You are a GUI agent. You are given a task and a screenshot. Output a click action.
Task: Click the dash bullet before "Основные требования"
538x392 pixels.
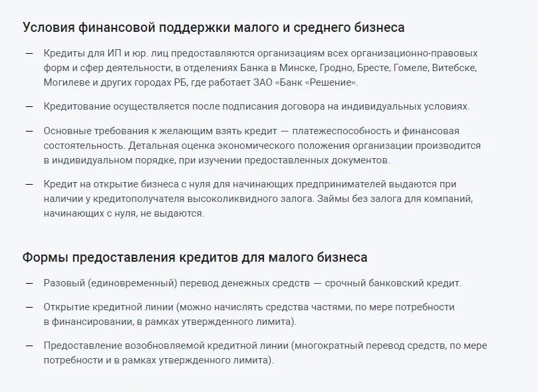(29, 130)
